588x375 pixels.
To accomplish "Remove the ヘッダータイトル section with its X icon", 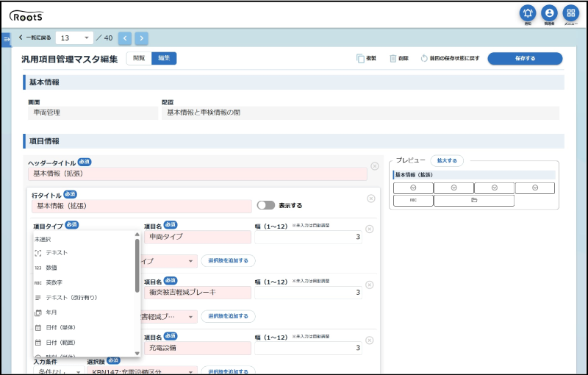I will coord(375,166).
